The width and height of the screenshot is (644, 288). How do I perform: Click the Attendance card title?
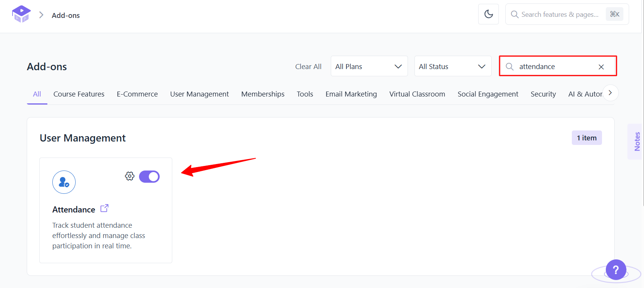click(x=74, y=209)
